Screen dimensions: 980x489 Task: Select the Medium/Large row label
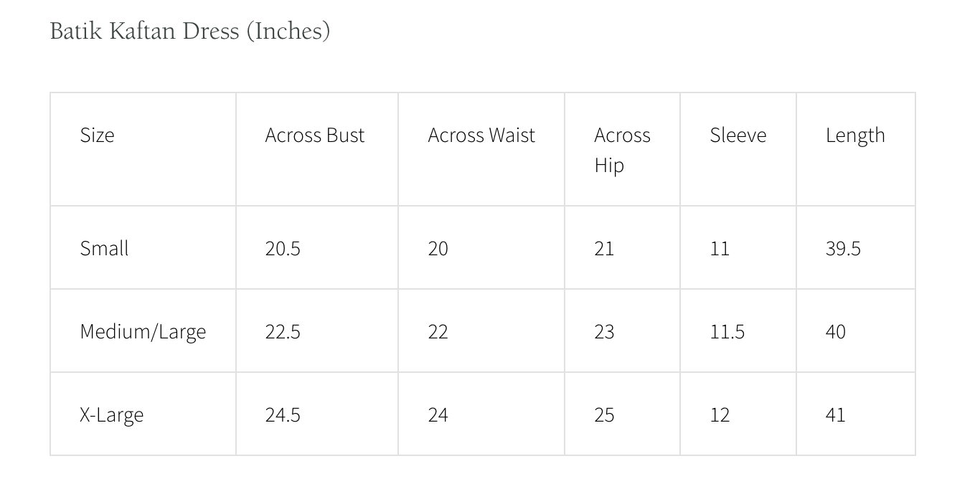(143, 331)
